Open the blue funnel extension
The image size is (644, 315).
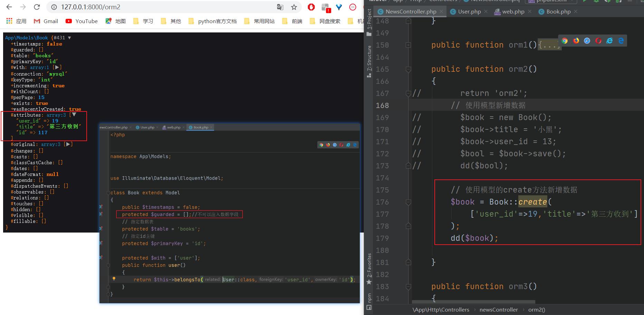pos(339,7)
